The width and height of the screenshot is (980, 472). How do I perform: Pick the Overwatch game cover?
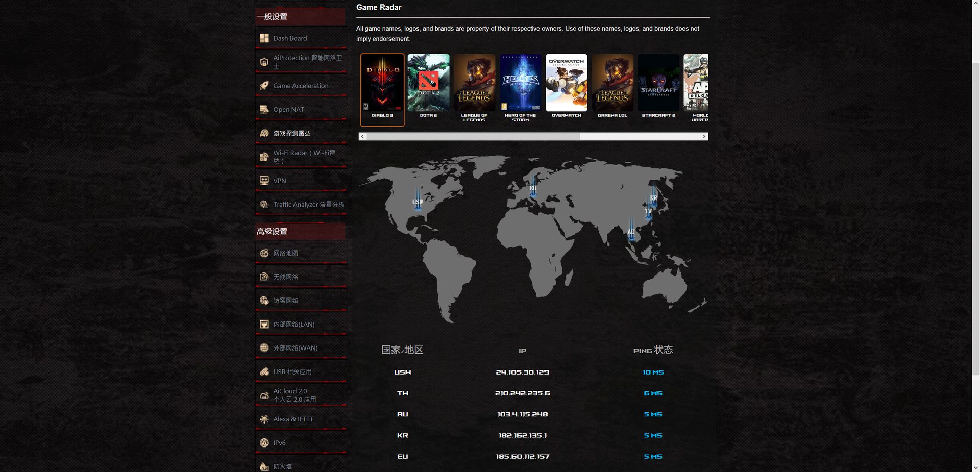567,83
